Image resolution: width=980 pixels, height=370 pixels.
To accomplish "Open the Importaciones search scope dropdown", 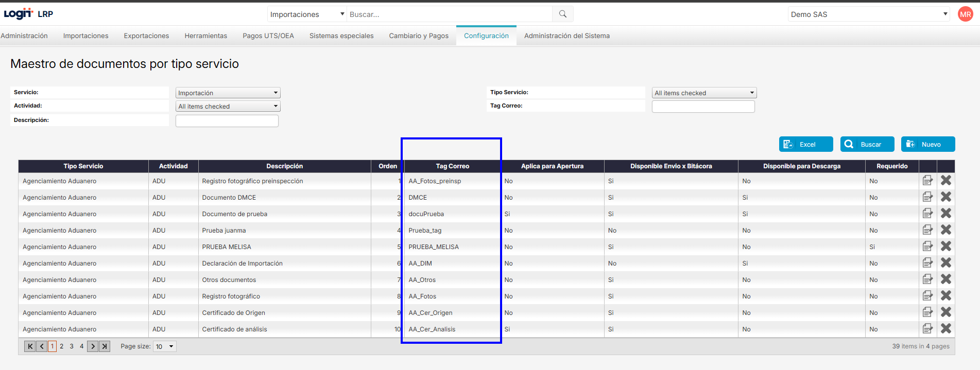I will point(307,14).
